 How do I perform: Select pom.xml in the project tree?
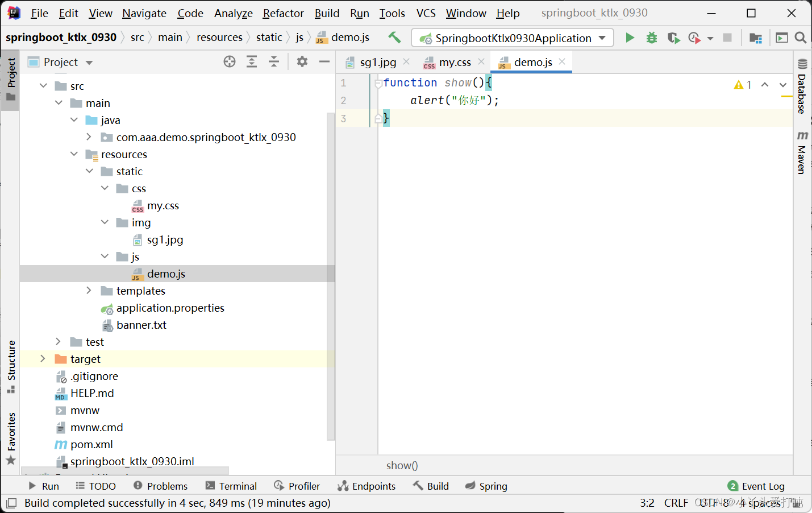[91, 444]
